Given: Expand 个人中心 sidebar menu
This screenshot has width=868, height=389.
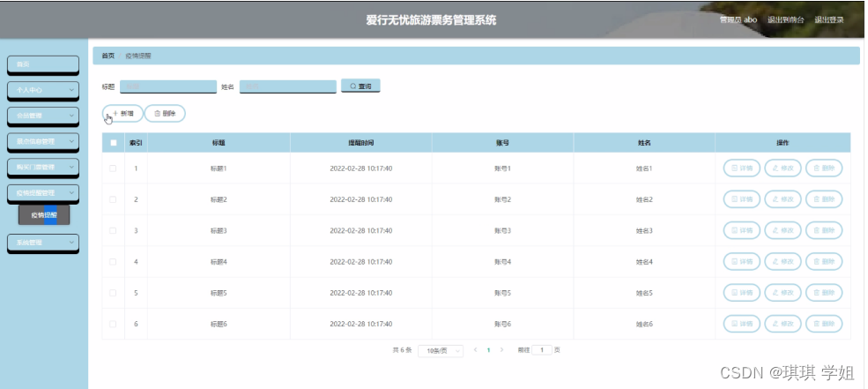Looking at the screenshot, I should (43, 90).
